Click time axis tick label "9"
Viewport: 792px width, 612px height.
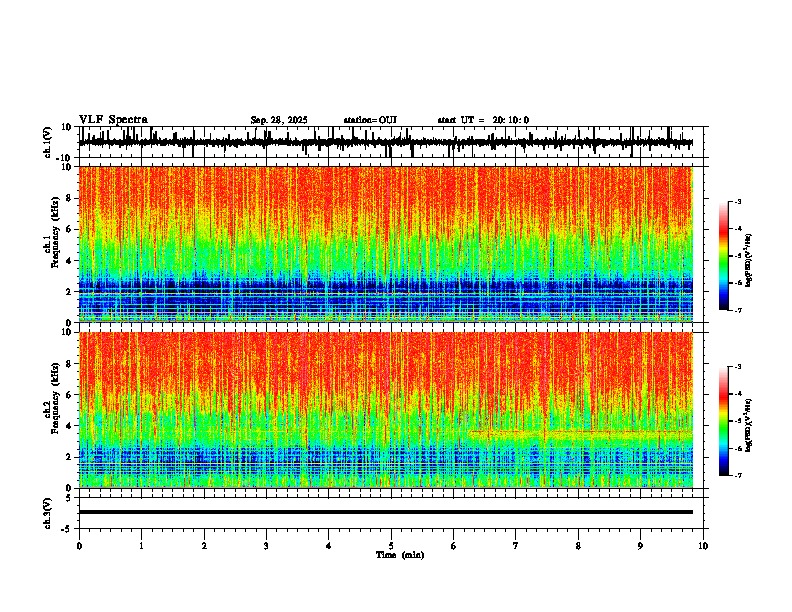pos(640,546)
